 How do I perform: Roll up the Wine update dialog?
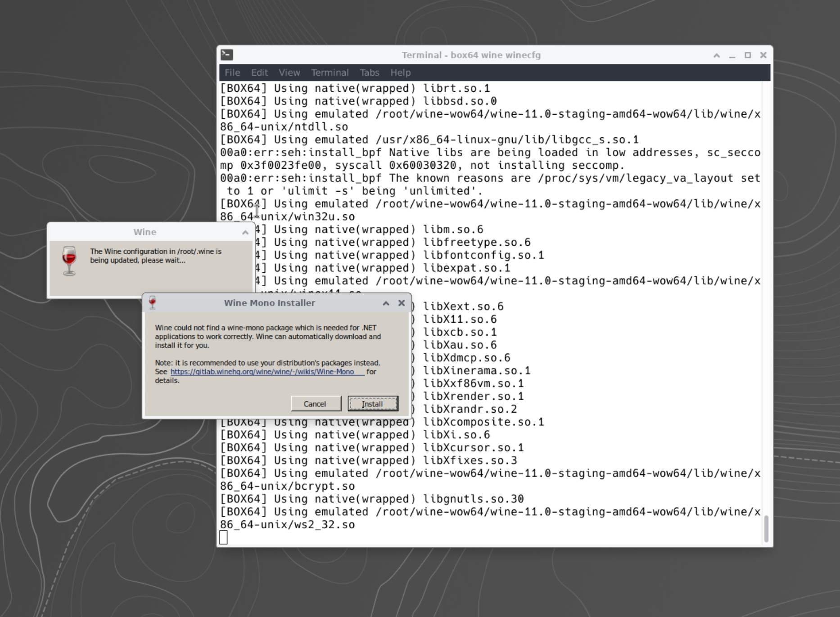tap(245, 232)
